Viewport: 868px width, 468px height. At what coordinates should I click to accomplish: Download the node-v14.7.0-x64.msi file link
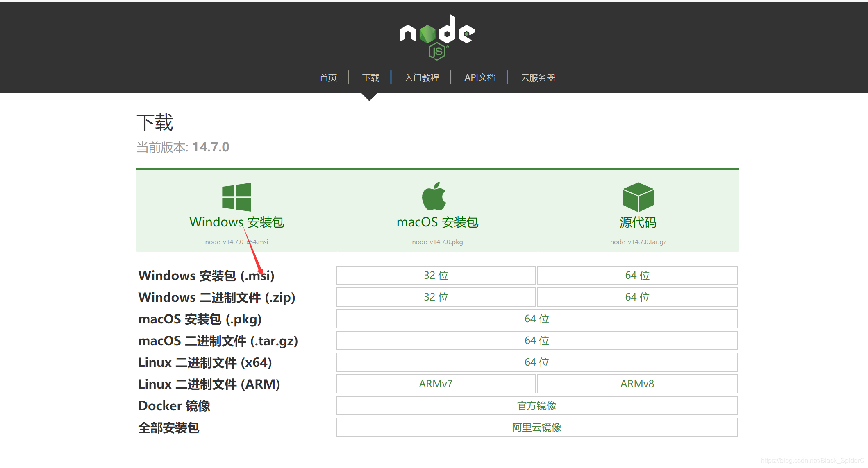click(236, 242)
